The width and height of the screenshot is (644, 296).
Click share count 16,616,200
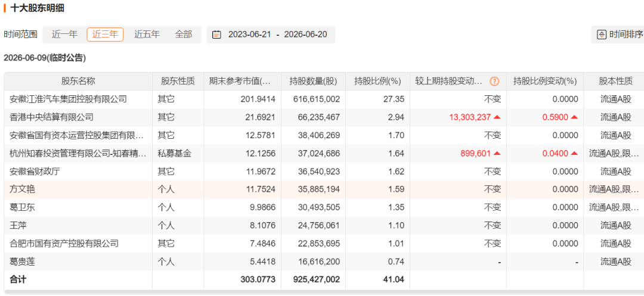coord(318,261)
